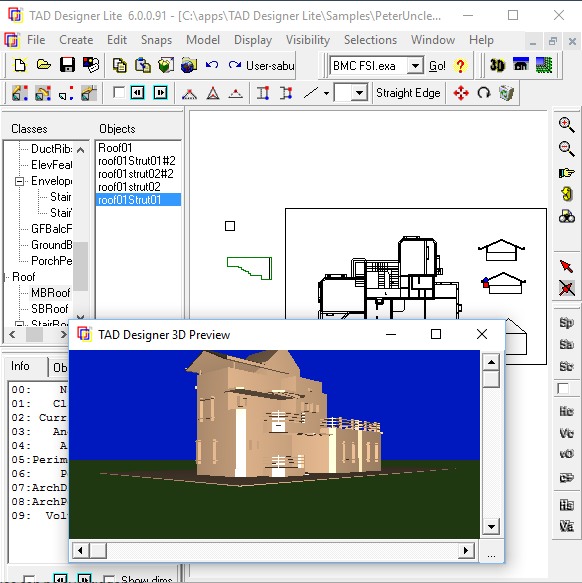Collapse the Envelope tree node
The height and width of the screenshot is (583, 582).
click(19, 181)
